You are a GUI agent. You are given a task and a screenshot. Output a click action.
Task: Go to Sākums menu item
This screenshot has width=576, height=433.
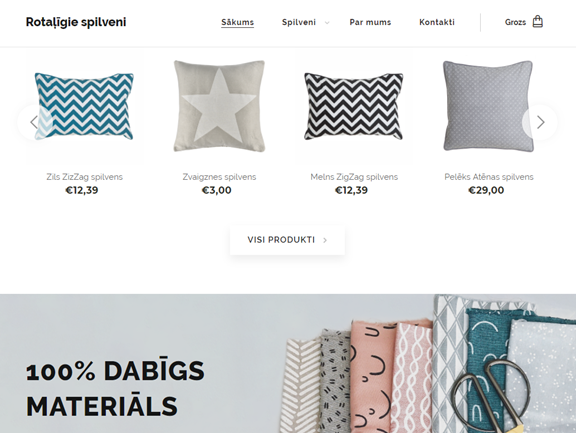pos(237,22)
